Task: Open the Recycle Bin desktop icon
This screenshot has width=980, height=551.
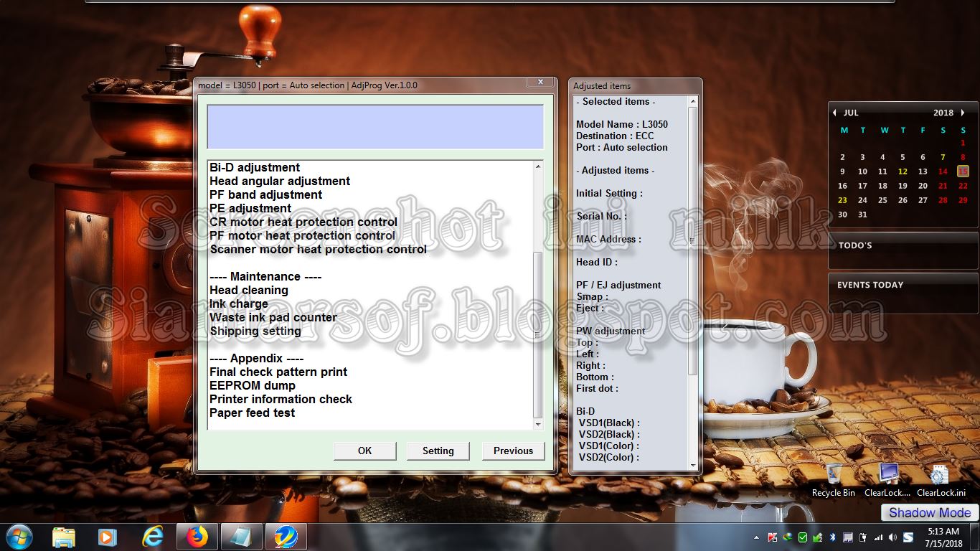Action: pyautogui.click(x=834, y=480)
